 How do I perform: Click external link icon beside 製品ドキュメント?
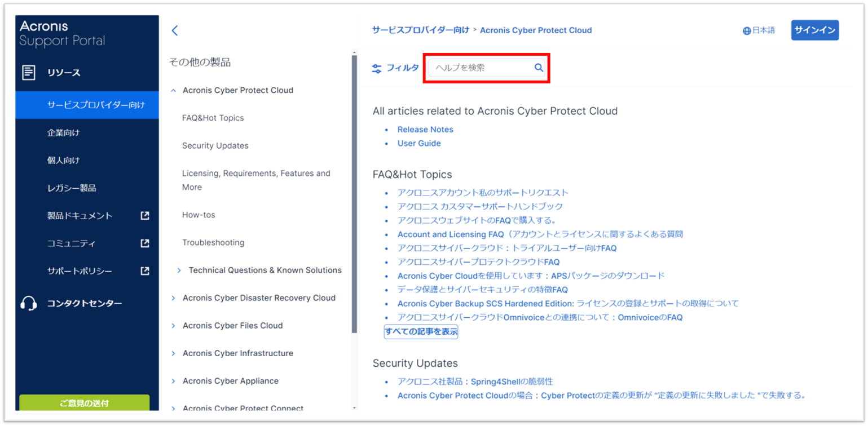click(145, 215)
